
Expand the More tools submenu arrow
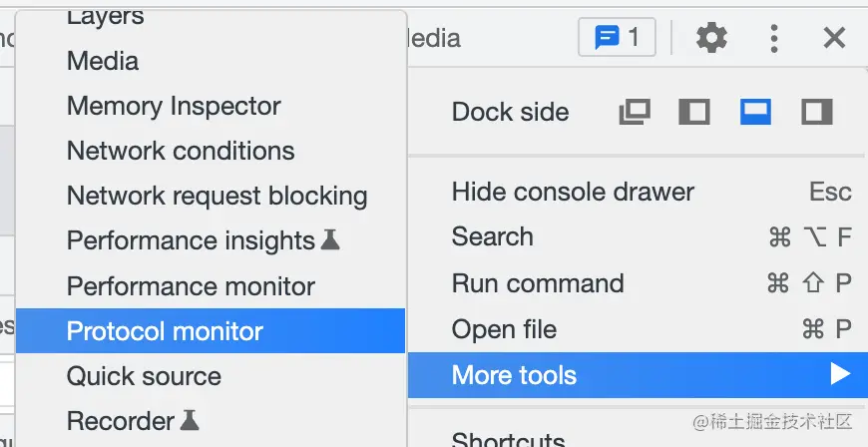click(839, 375)
